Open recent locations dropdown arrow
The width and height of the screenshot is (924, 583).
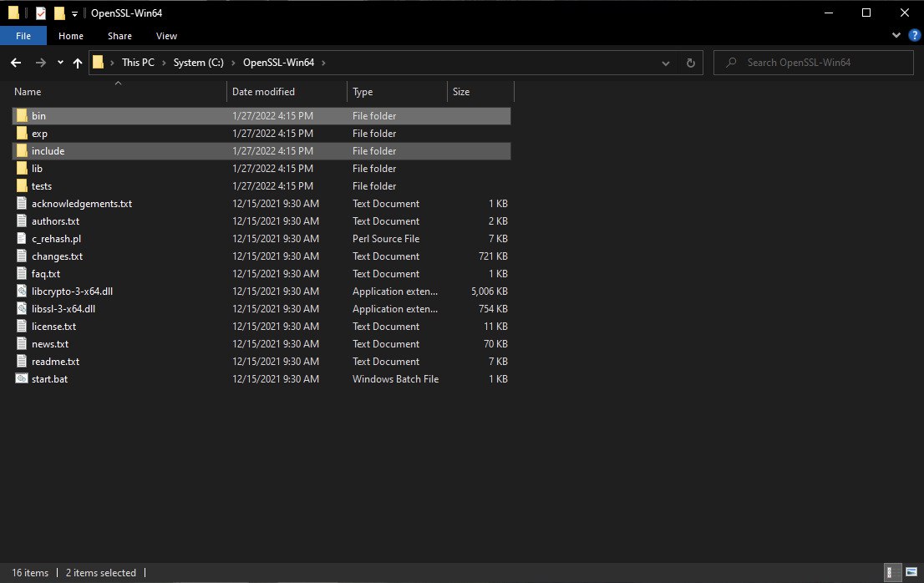point(60,63)
